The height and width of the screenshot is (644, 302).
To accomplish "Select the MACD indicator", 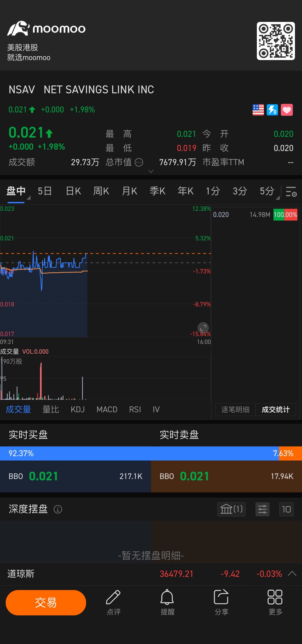I will point(107,409).
